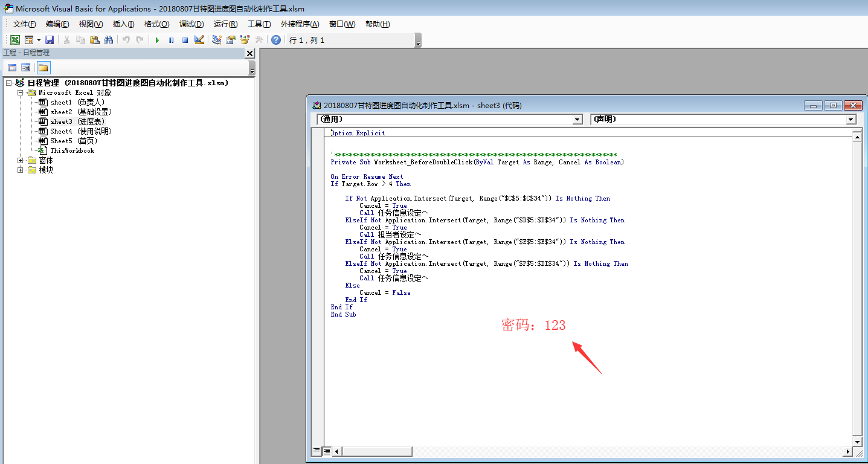This screenshot has width=868, height=464.
Task: Open the Properties Window toolbar icon
Action: [230, 40]
